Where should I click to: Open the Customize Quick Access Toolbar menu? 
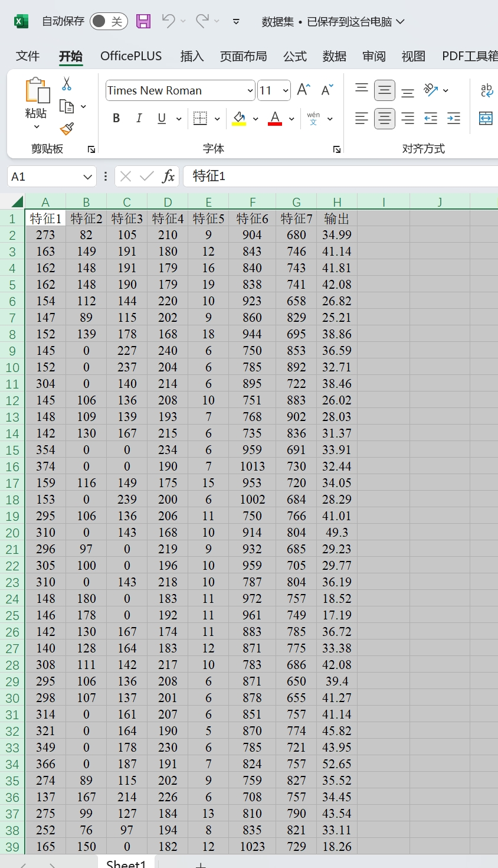(236, 22)
